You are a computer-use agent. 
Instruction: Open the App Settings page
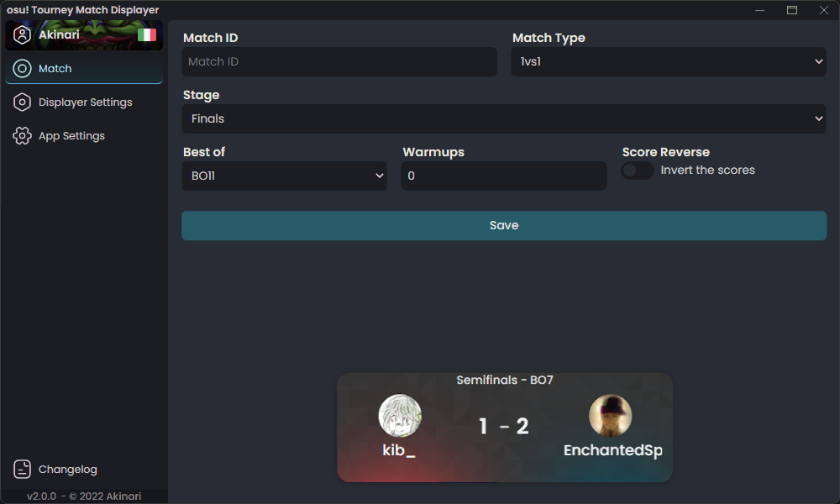point(71,136)
